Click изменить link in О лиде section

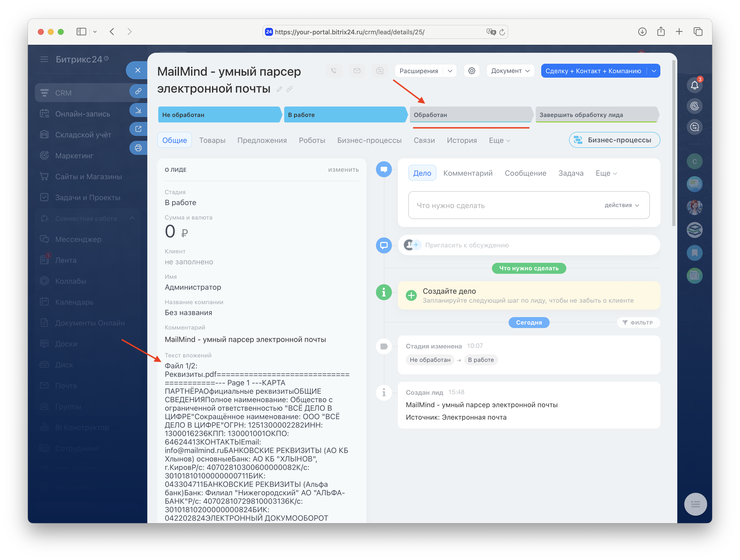[343, 169]
